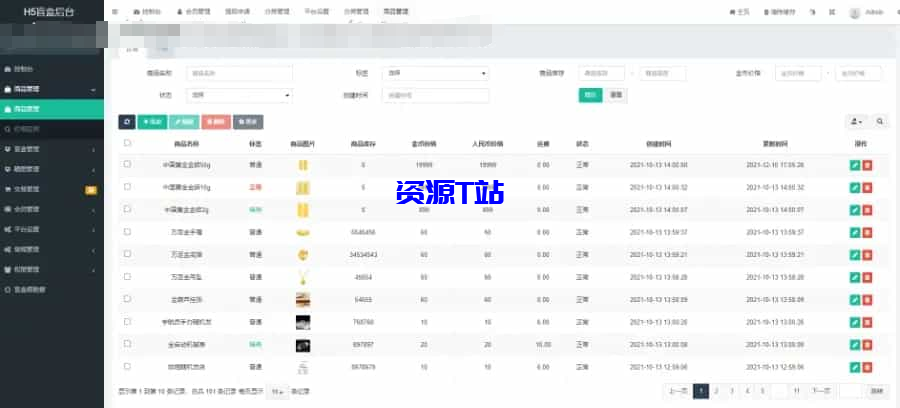Click the 主页 home link in header
Viewport: 900px width, 408px height.
point(739,12)
